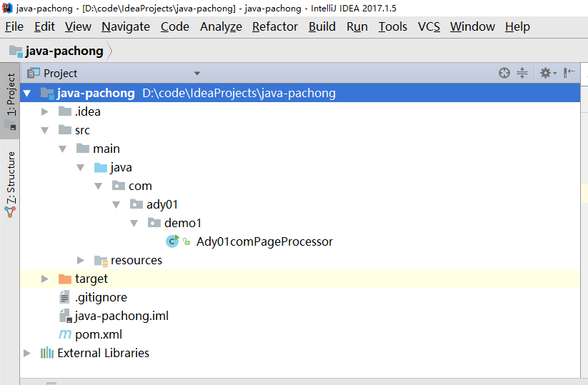The height and width of the screenshot is (385, 588).
Task: Click the Hide Project panel icon
Action: [x=569, y=73]
